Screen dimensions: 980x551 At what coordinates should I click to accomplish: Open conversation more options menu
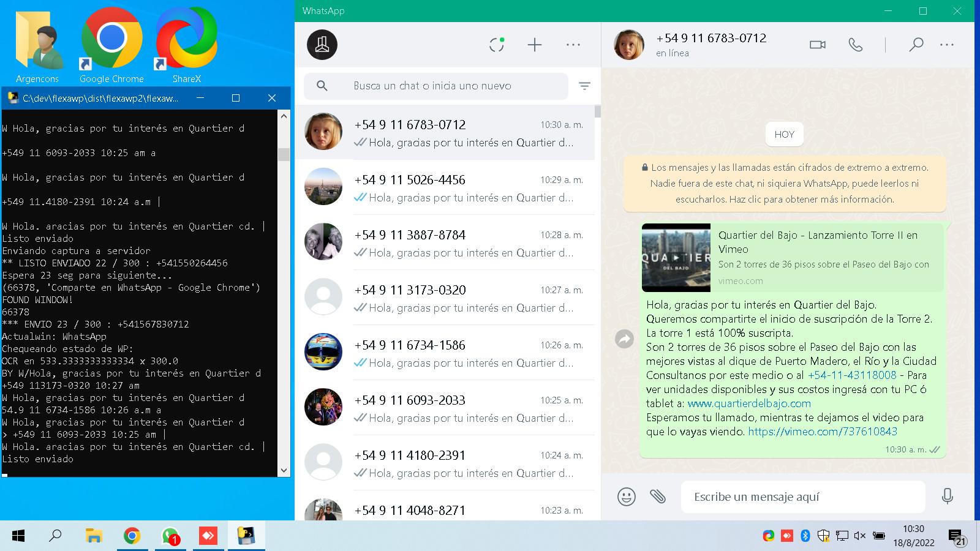point(947,45)
